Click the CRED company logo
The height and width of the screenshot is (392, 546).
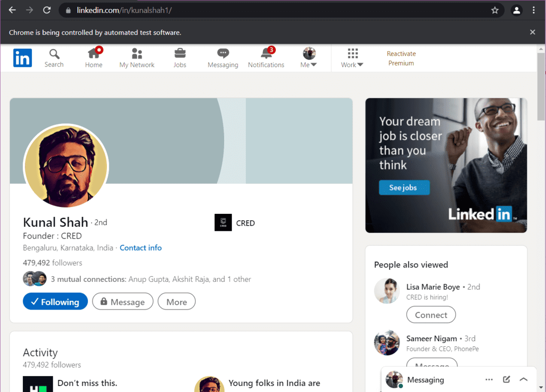(223, 223)
